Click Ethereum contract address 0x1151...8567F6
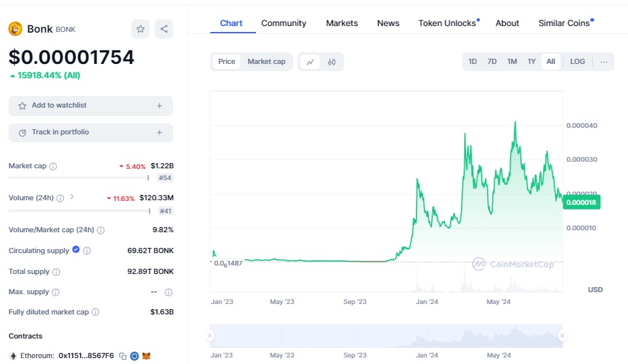628x364 pixels. [86, 356]
